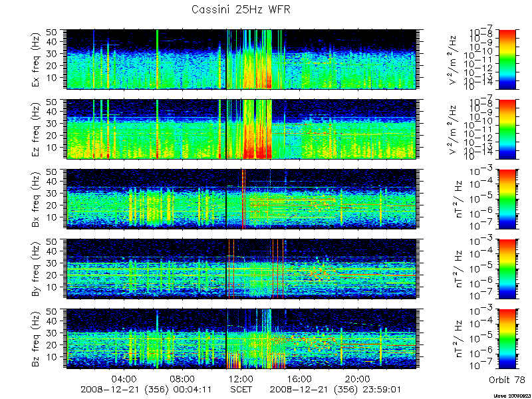
Task: Click the '04:00' time axis label
Action: (124, 379)
